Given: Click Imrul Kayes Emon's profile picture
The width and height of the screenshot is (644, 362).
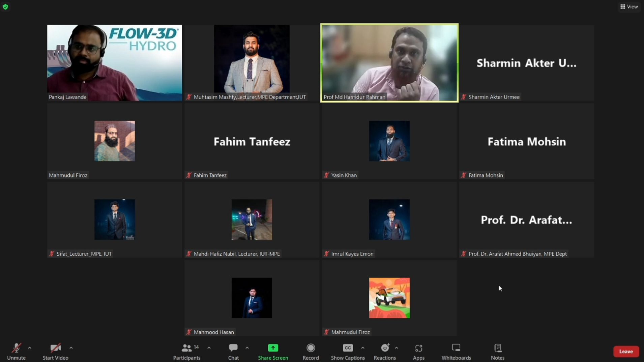Looking at the screenshot, I should pyautogui.click(x=389, y=219).
